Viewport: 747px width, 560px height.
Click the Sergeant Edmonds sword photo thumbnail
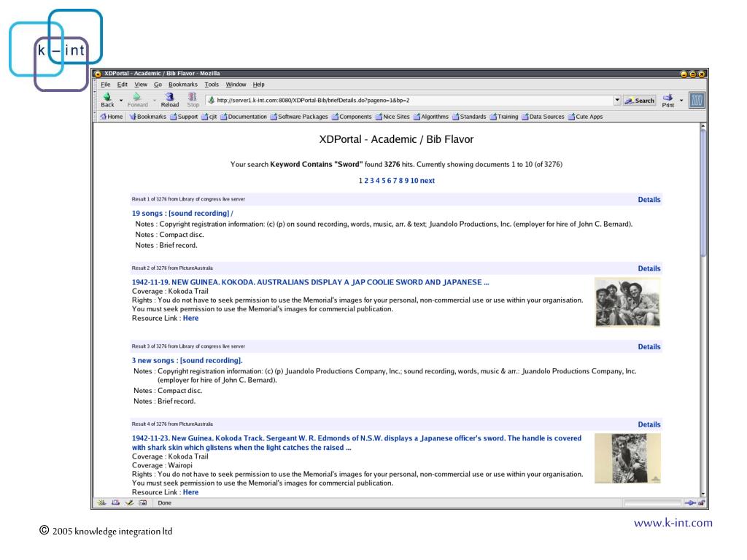pyautogui.click(x=628, y=459)
